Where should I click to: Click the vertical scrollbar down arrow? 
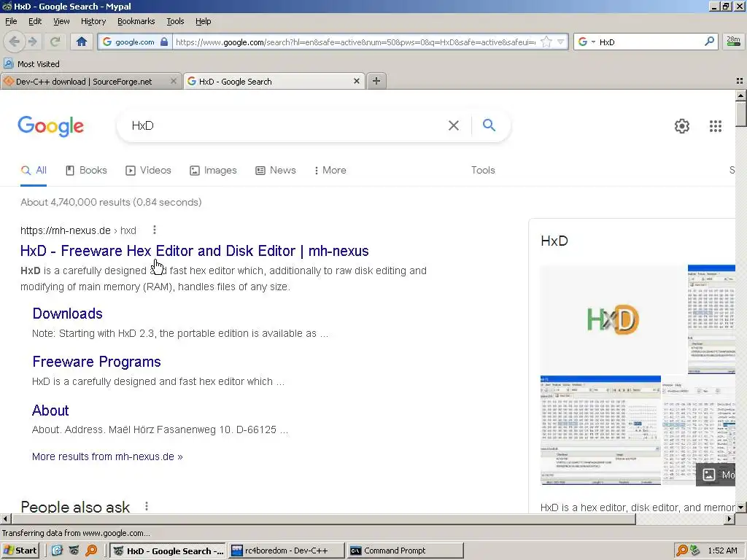click(x=741, y=507)
